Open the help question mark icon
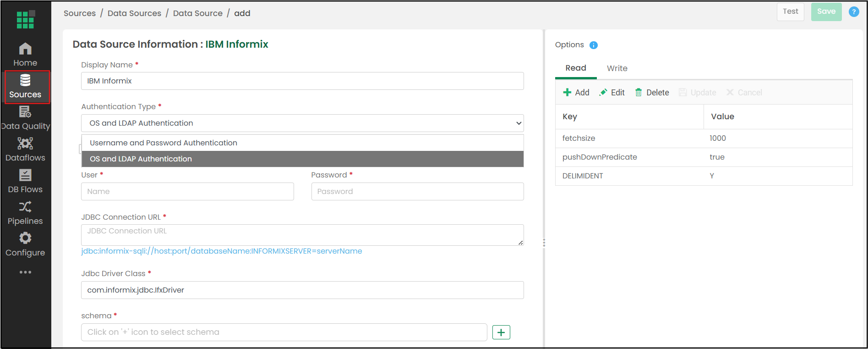 854,12
